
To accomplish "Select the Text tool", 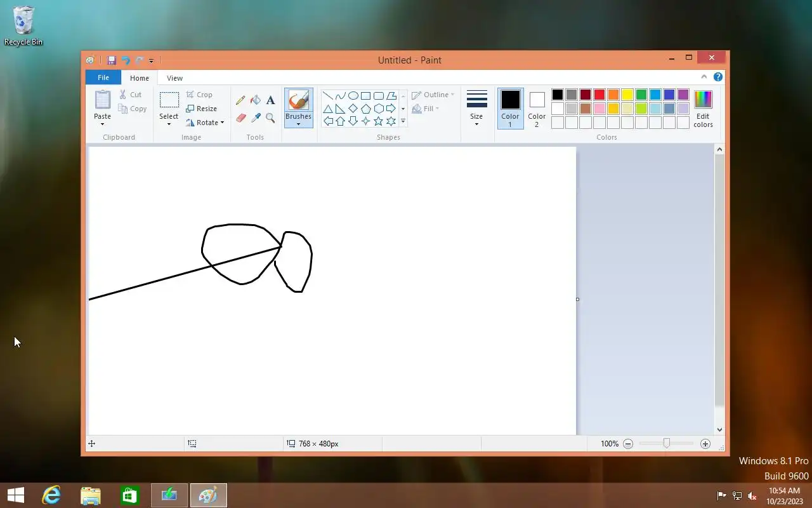I will pos(270,100).
